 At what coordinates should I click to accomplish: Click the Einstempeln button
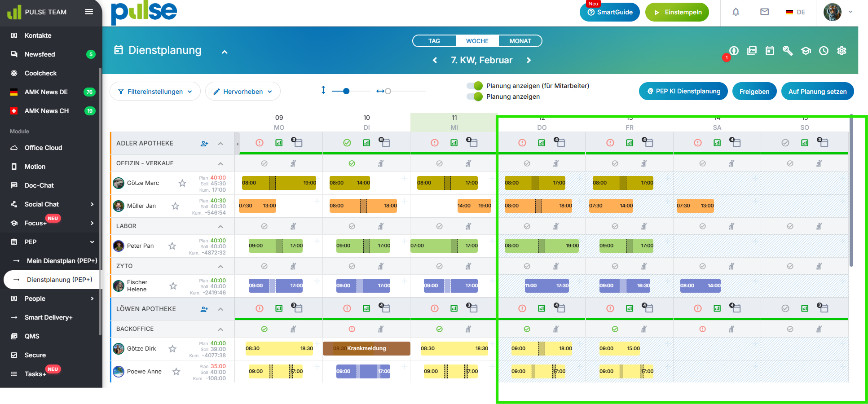677,12
